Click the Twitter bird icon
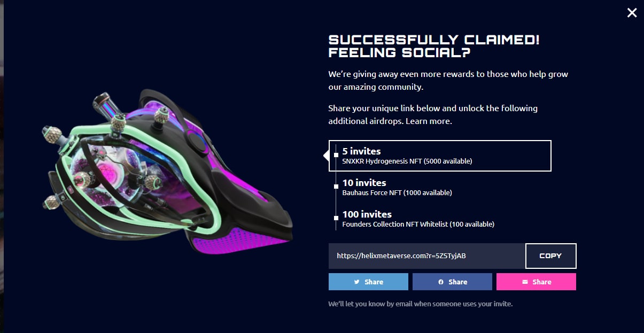The width and height of the screenshot is (644, 333). [356, 282]
